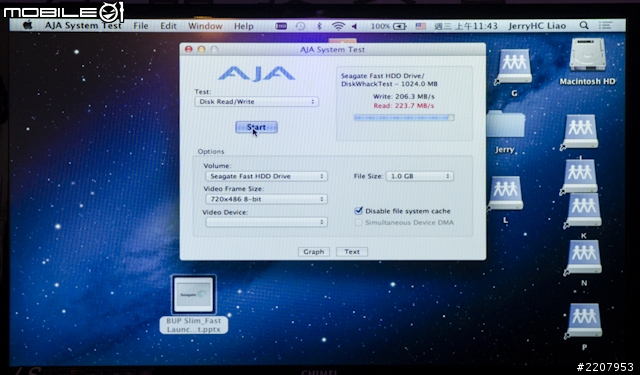Click the keyboard viewer icon in menu bar
640x375 pixels.
pyautogui.click(x=281, y=26)
